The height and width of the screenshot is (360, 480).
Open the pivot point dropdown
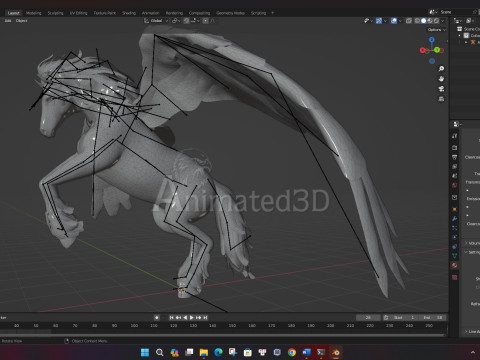point(176,21)
